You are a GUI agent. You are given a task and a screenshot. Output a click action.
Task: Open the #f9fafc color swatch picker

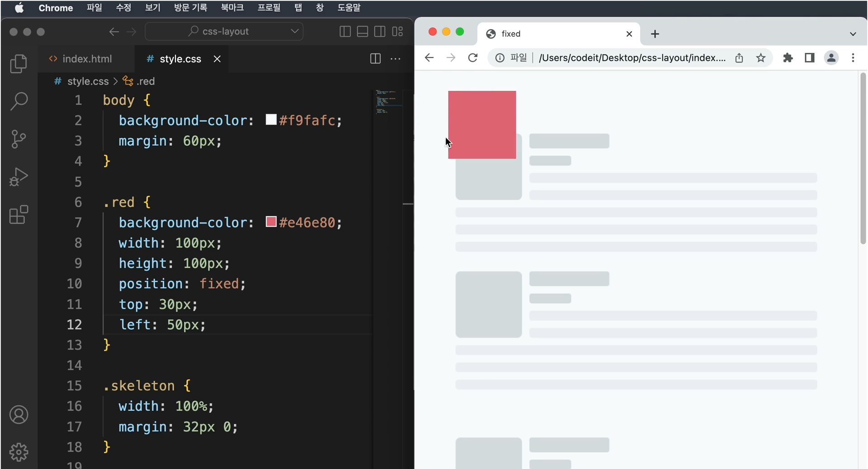coord(271,120)
